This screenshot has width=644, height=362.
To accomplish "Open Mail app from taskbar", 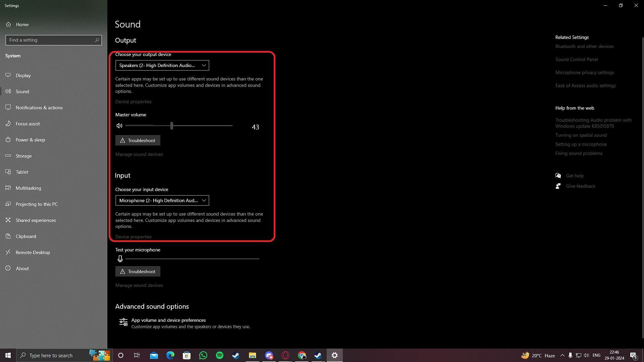I will click(154, 355).
